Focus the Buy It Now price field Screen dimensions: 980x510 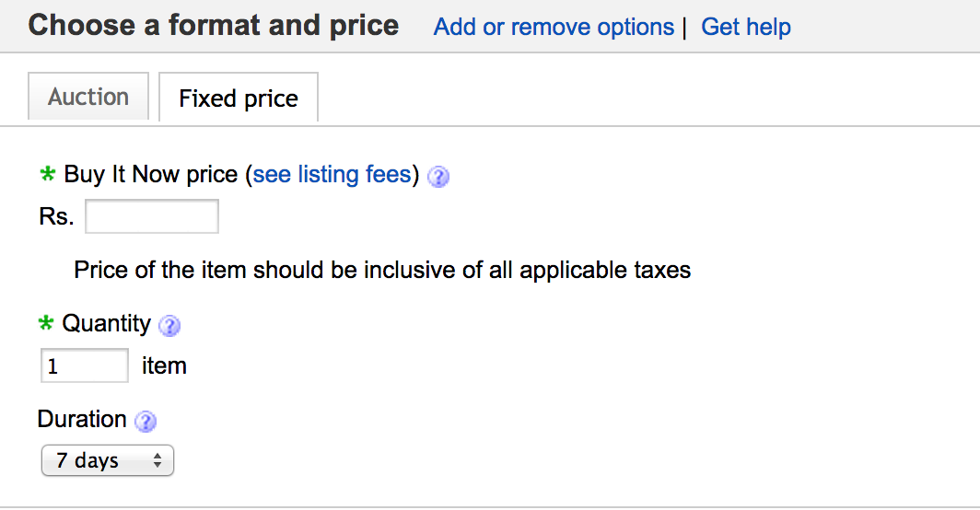point(152,217)
